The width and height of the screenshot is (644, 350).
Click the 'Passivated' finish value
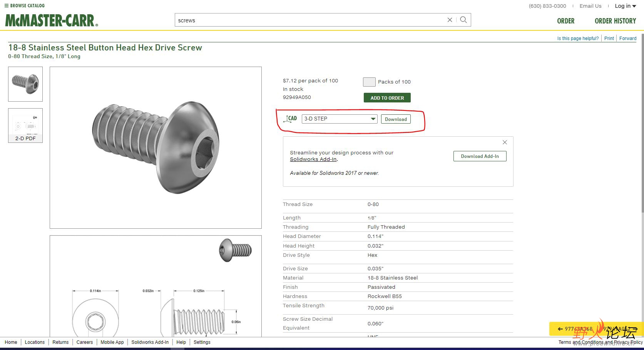pos(381,287)
